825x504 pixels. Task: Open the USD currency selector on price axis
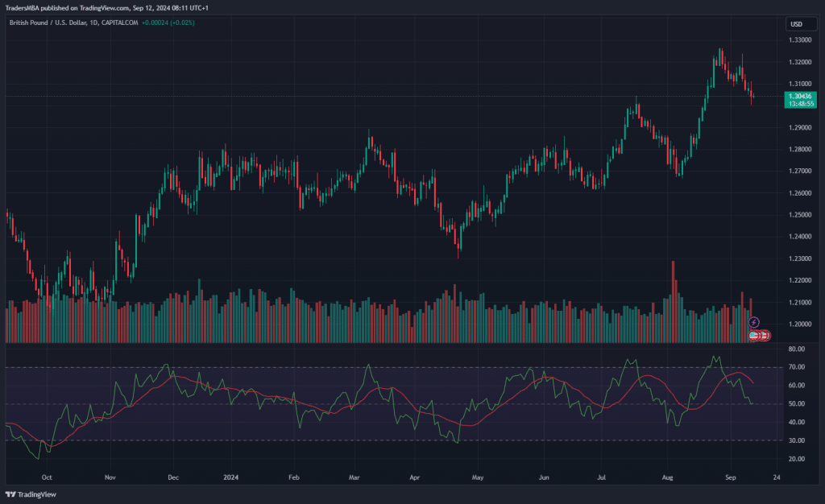(x=796, y=23)
